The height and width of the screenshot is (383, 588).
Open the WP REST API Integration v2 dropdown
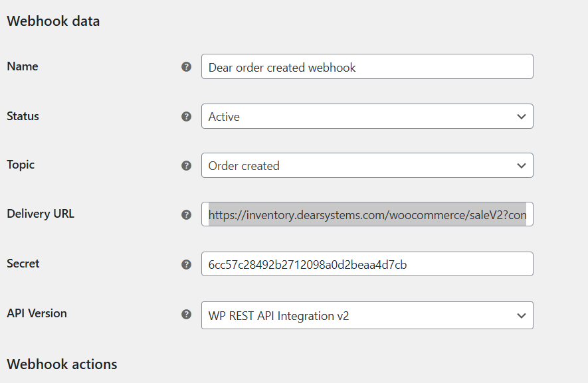click(x=367, y=315)
